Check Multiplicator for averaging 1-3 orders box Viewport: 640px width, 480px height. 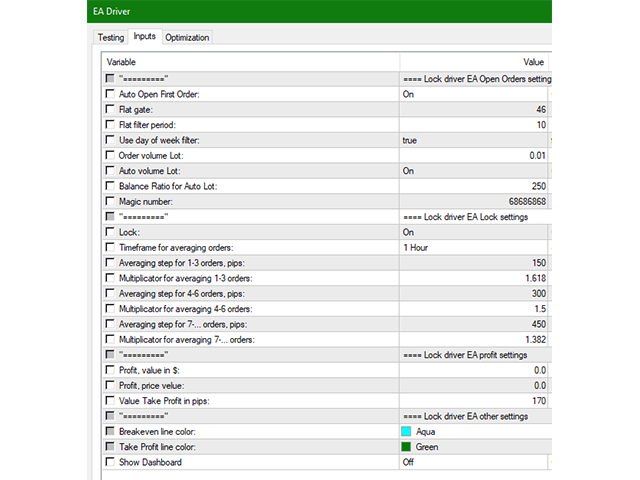(110, 278)
